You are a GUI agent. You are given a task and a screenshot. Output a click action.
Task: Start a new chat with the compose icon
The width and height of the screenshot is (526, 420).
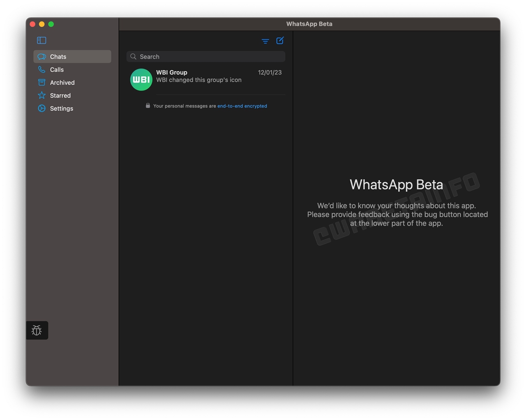pos(280,41)
